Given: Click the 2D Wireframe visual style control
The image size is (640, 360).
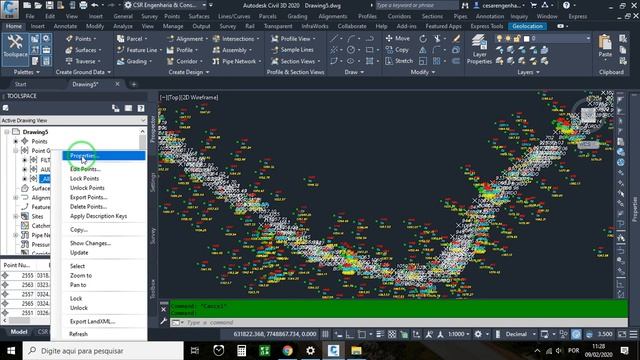Looking at the screenshot, I should coord(198,98).
